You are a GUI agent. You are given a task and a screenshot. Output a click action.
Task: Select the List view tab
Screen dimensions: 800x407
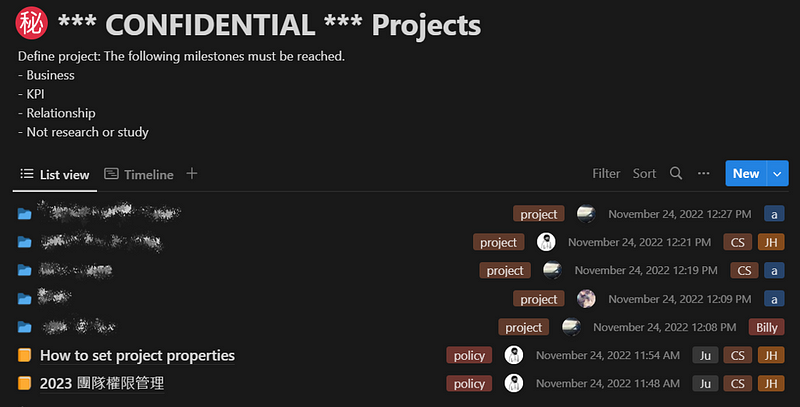(x=55, y=174)
